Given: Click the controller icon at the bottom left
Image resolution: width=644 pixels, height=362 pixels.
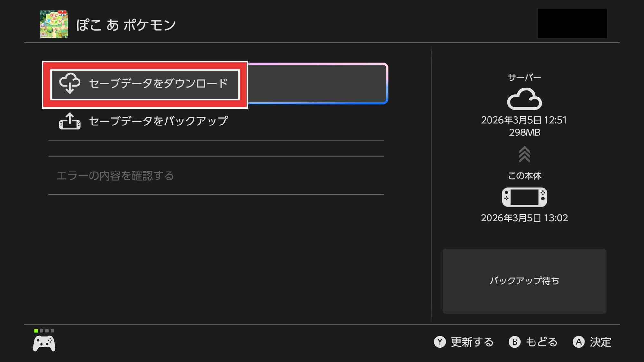Looking at the screenshot, I should (44, 343).
